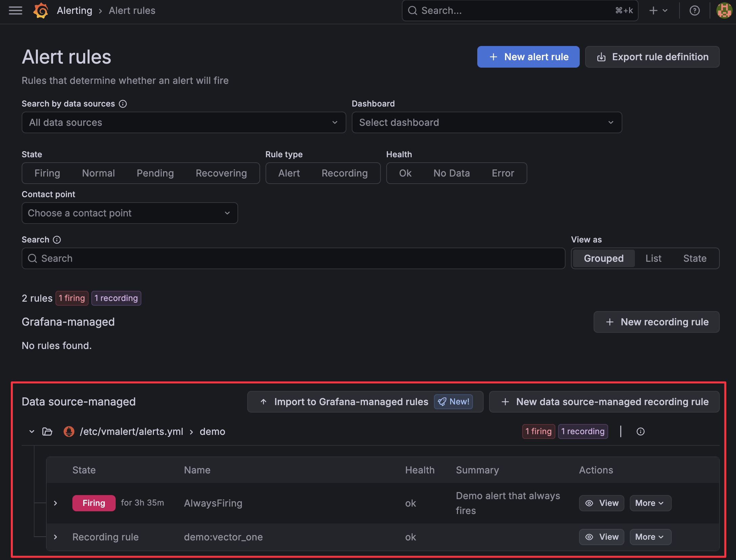Open the Choose a contact point dropdown

pos(130,213)
